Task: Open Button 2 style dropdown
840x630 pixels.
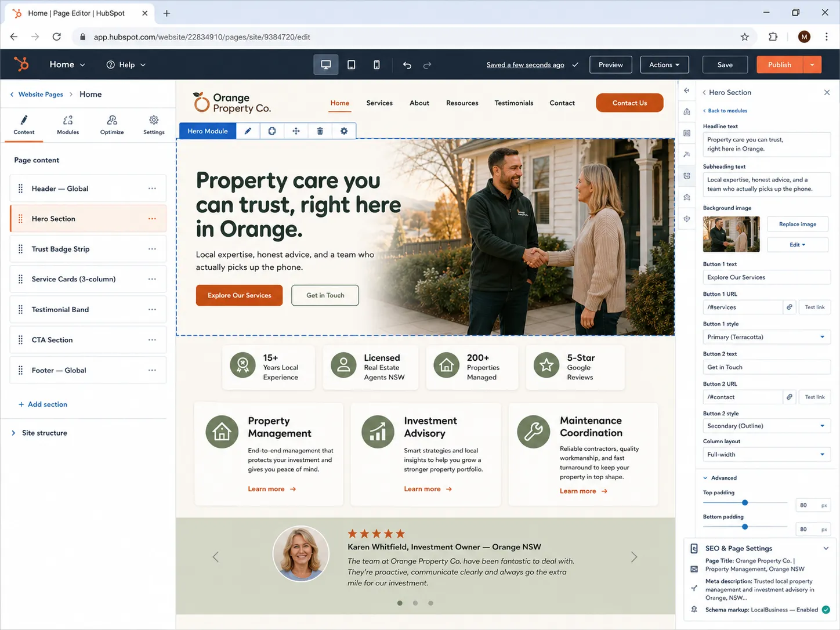Action: (766, 426)
